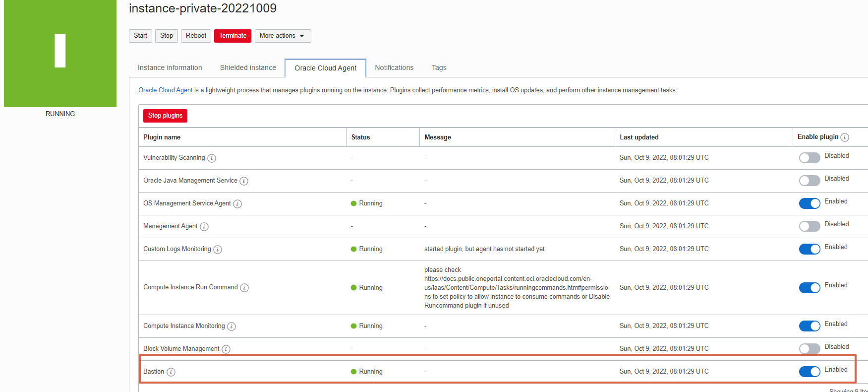Viewport: 868px width, 392px height.
Task: Select the Oracle Cloud Agent tab
Action: (x=325, y=68)
